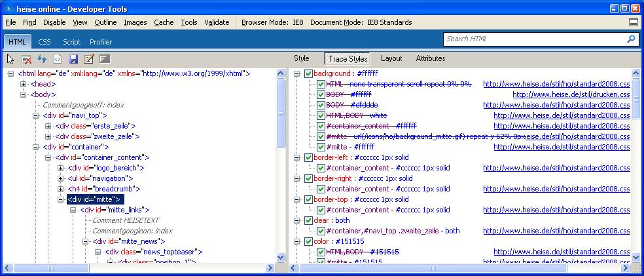Expand the head node in the tree
644x276 pixels.
[x=24, y=85]
